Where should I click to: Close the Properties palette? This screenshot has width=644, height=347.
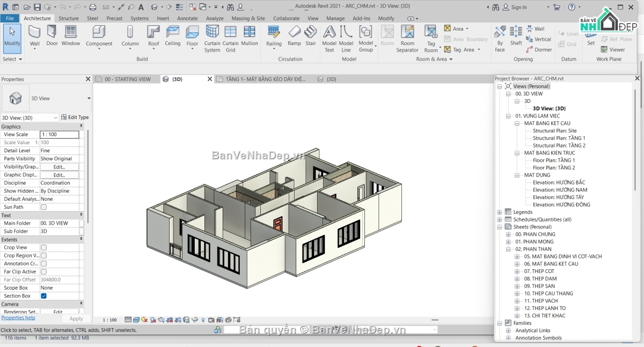tap(88, 79)
